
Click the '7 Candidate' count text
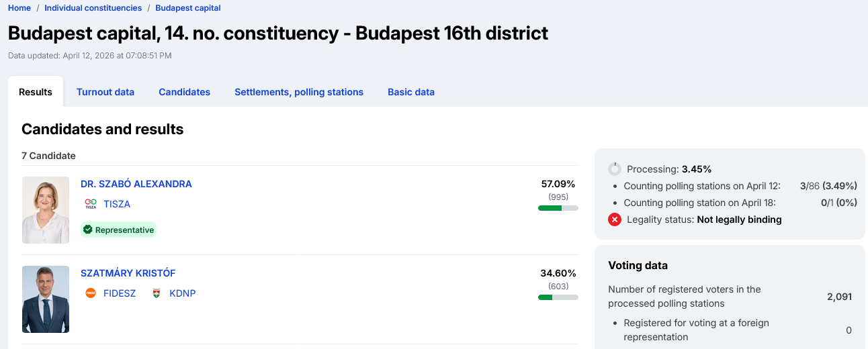point(48,156)
